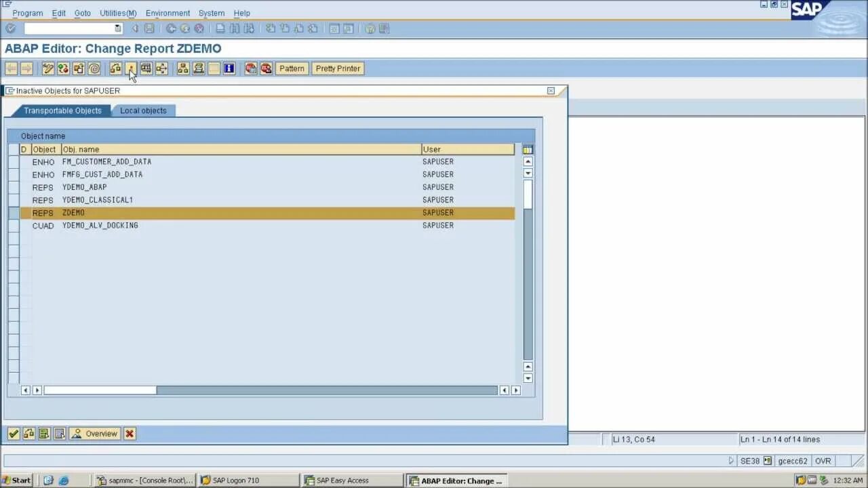Click the vertical scrollbar thumb in the object list
The width and height of the screenshot is (868, 488).
pyautogui.click(x=528, y=194)
